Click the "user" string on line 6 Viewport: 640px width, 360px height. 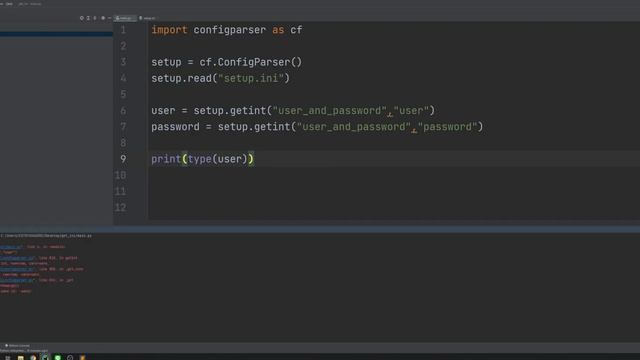tap(411, 111)
